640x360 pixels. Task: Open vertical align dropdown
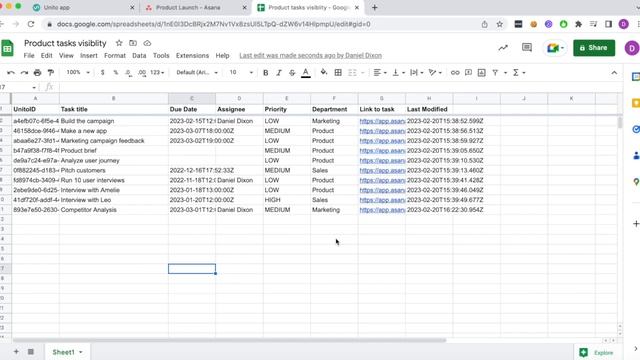point(398,73)
